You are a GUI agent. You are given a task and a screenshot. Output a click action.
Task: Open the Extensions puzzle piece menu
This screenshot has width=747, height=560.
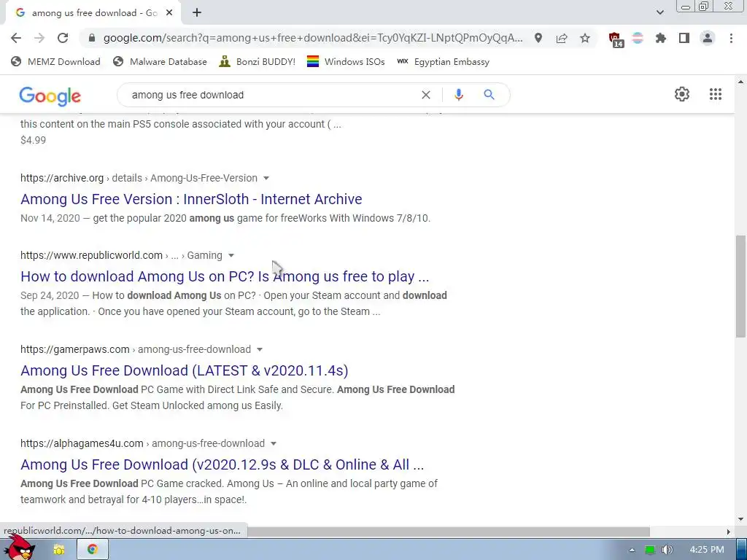point(661,38)
